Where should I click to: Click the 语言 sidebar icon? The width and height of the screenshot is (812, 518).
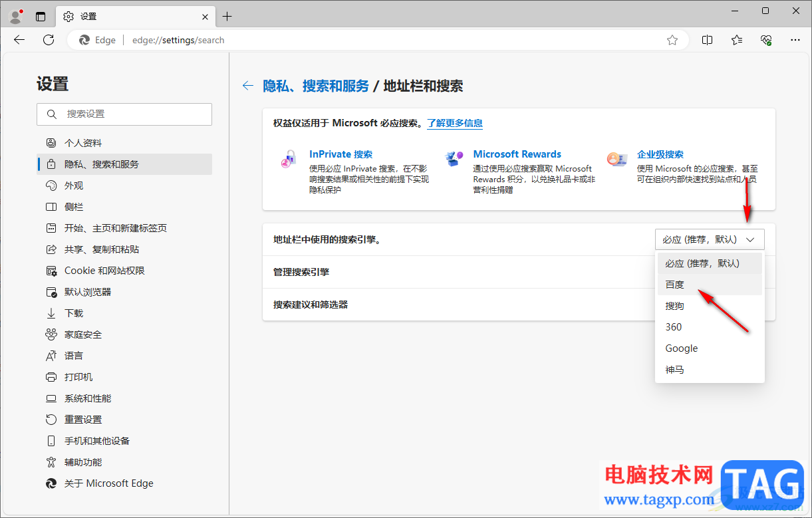point(51,356)
